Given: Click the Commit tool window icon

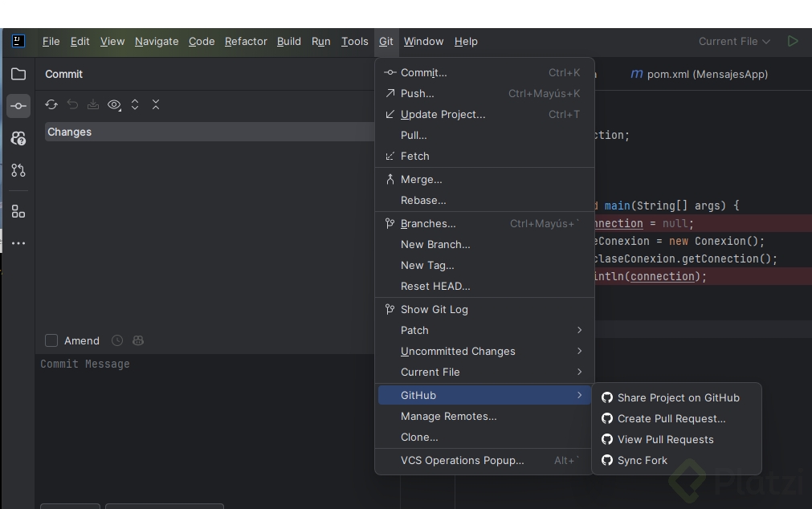Looking at the screenshot, I should point(18,106).
